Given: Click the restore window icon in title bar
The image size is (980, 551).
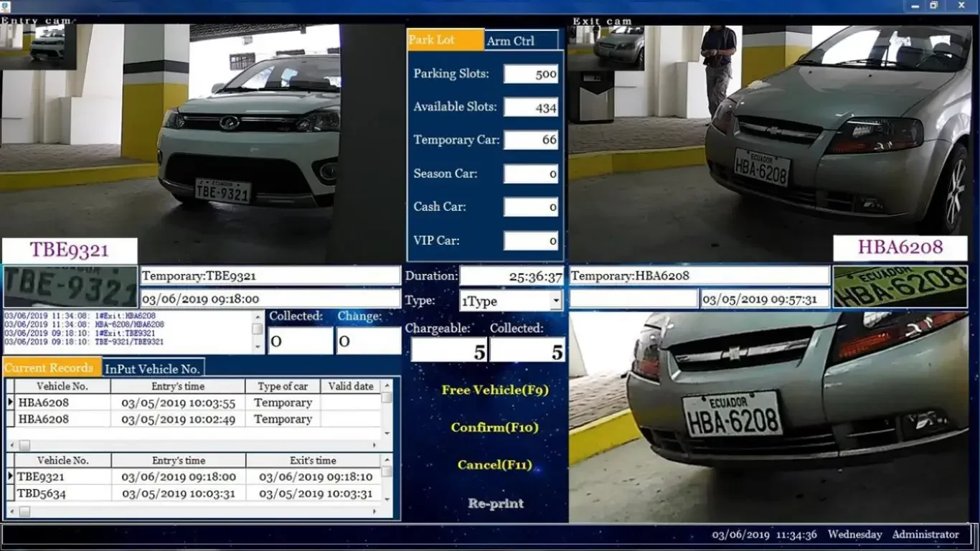Looking at the screenshot, I should tap(933, 6).
